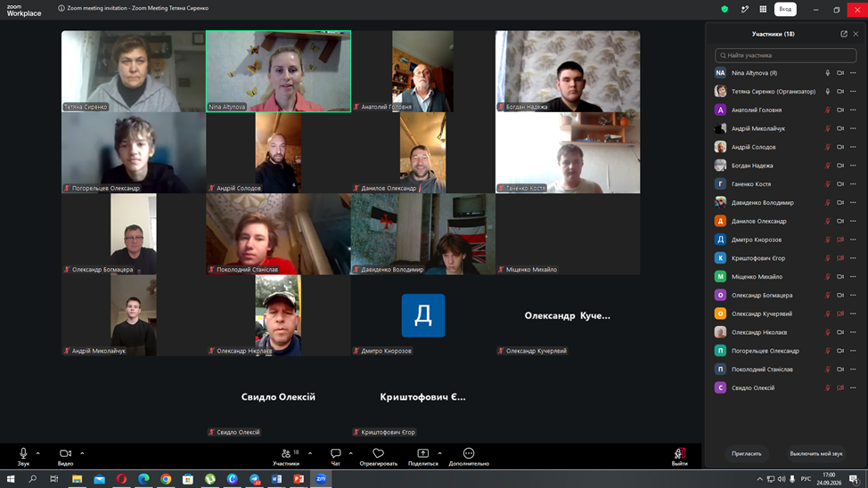Toggle camera for Nina Altynova in list

coord(840,73)
